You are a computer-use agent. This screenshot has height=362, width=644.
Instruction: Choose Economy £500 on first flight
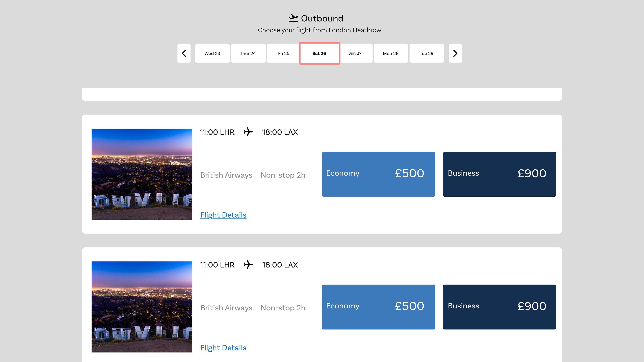(378, 174)
